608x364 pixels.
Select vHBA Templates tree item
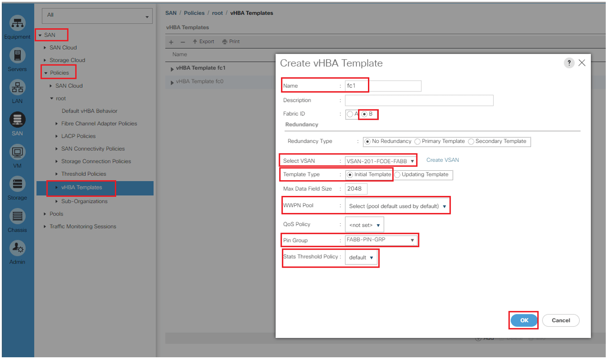click(x=82, y=187)
